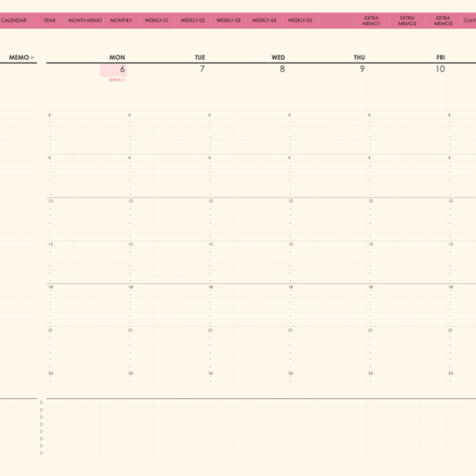Go to the EXTRA MEMO3 tab
This screenshot has width=476, height=476.
click(x=443, y=20)
